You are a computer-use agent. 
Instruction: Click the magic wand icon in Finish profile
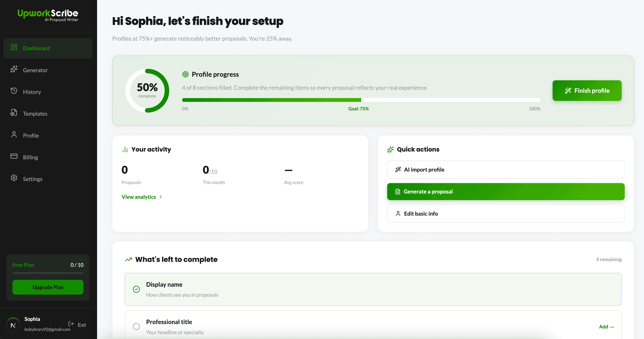[x=568, y=91]
